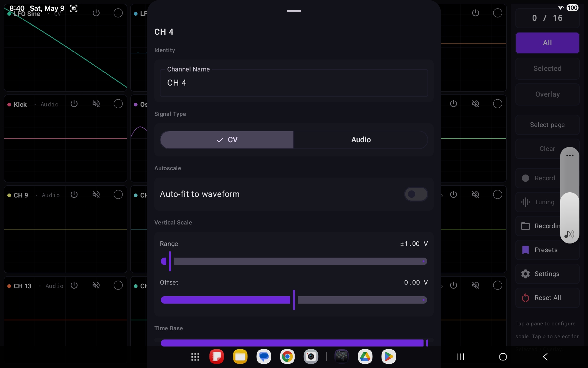Tap the bottom sheet drag handle
This screenshot has height=368, width=588.
pyautogui.click(x=294, y=11)
